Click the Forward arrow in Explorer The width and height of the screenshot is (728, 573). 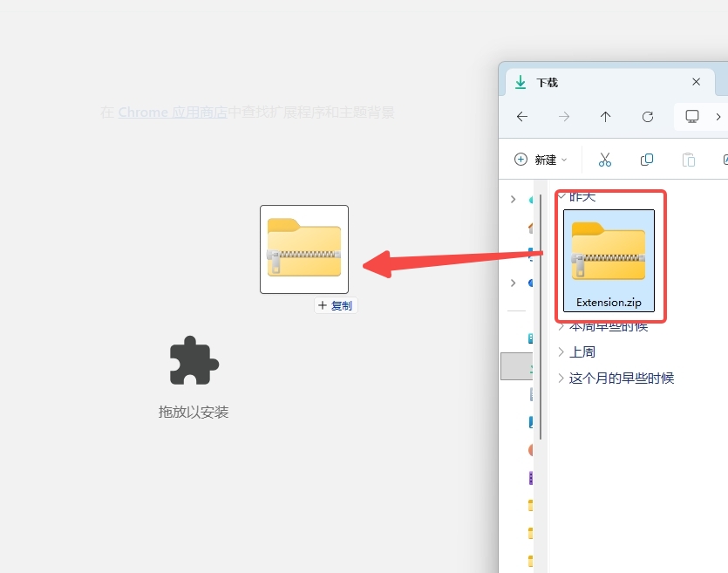point(564,117)
